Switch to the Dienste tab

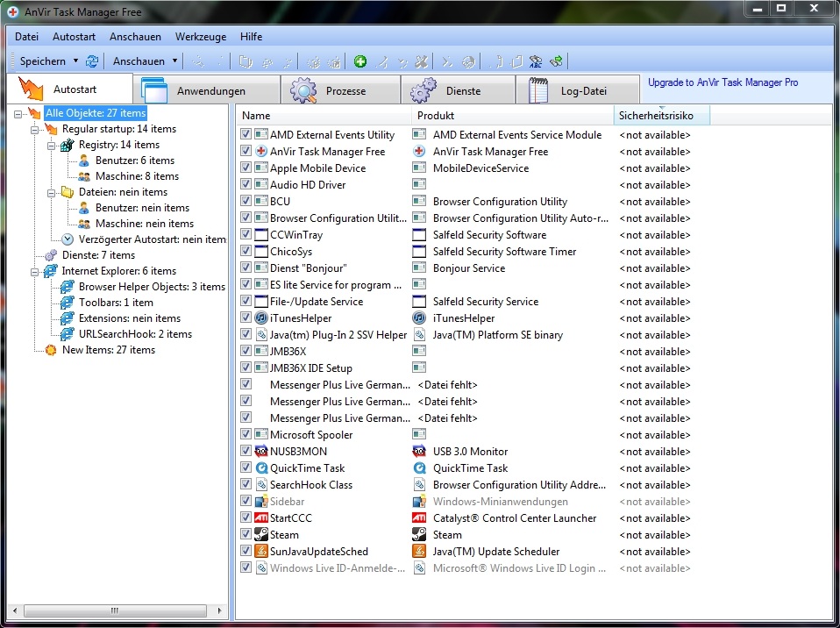(x=458, y=90)
